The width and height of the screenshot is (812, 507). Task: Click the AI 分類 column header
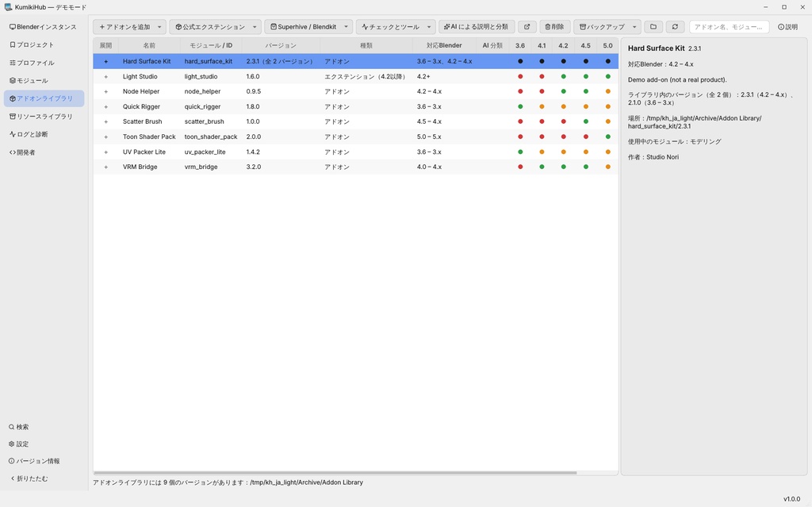[492, 45]
